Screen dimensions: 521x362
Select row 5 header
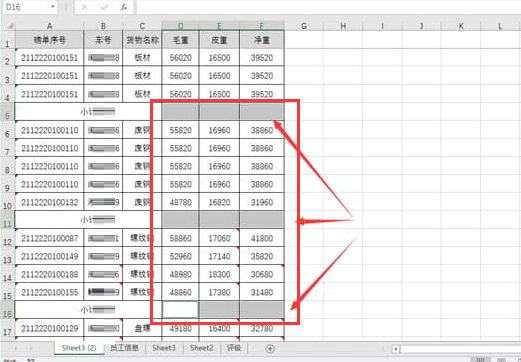[x=8, y=112]
